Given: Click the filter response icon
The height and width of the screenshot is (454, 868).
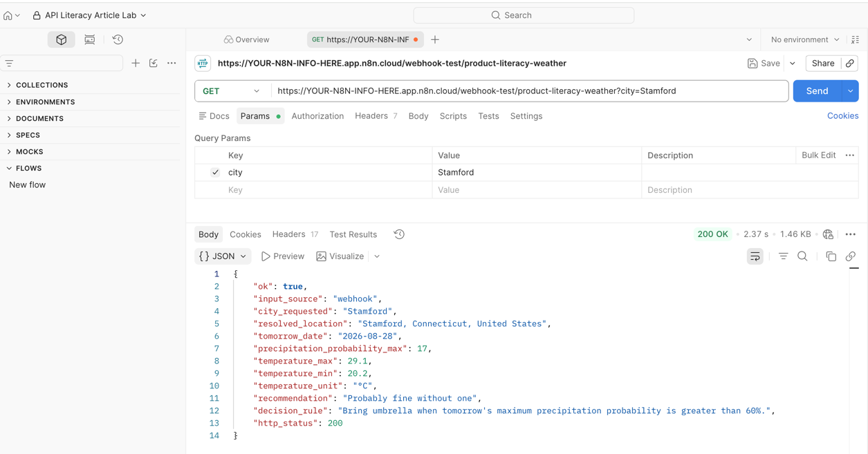Looking at the screenshot, I should coord(784,257).
